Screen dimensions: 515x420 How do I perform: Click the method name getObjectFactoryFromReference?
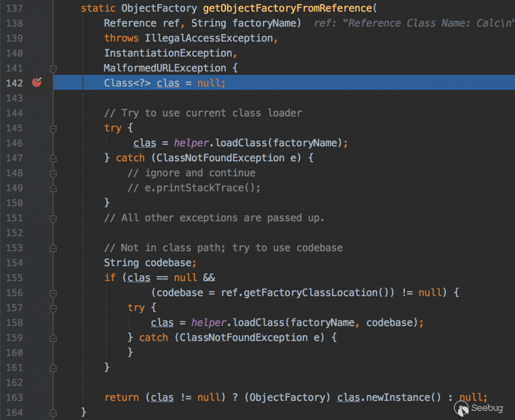pos(287,8)
